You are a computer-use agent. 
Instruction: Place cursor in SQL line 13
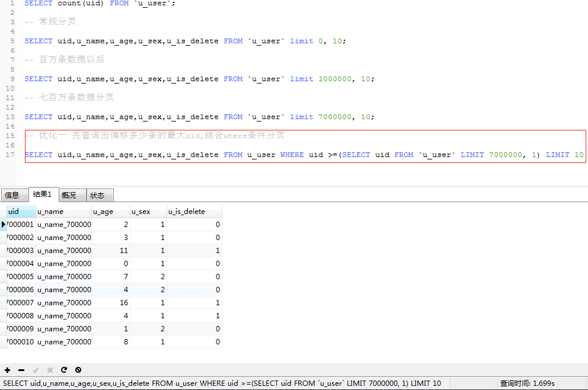pyautogui.click(x=199, y=117)
